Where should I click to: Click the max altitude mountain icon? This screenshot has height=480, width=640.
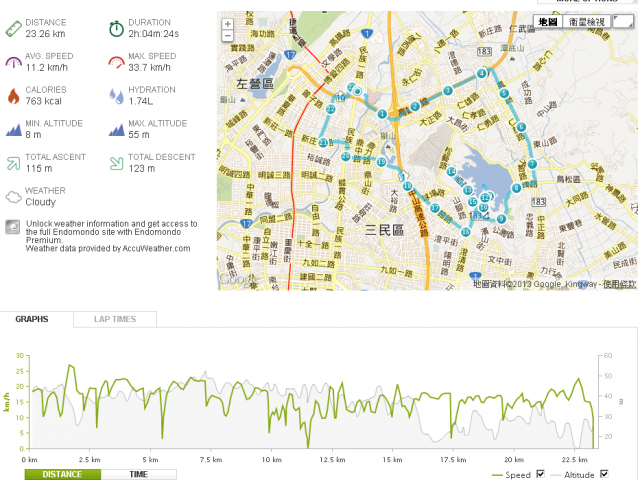tap(116, 130)
